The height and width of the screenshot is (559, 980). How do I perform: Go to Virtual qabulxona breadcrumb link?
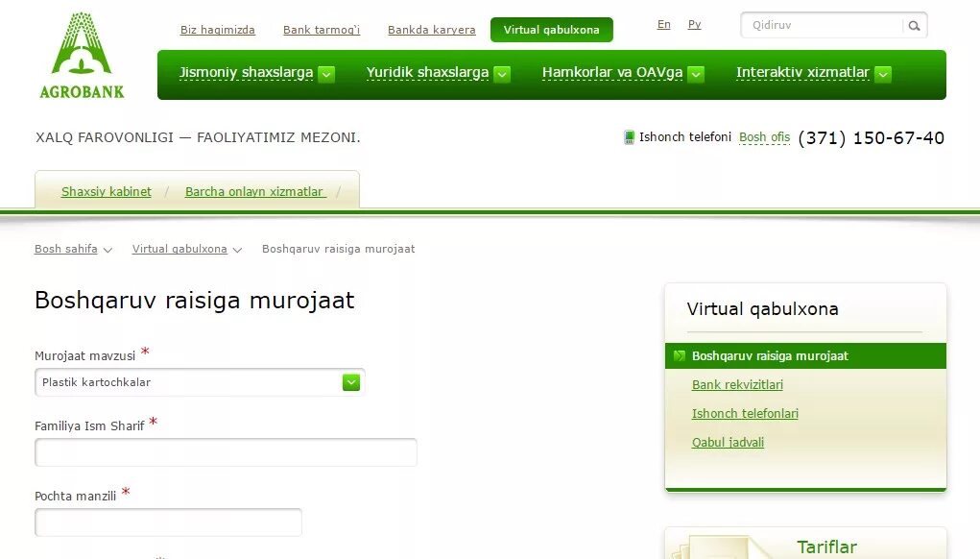point(179,249)
